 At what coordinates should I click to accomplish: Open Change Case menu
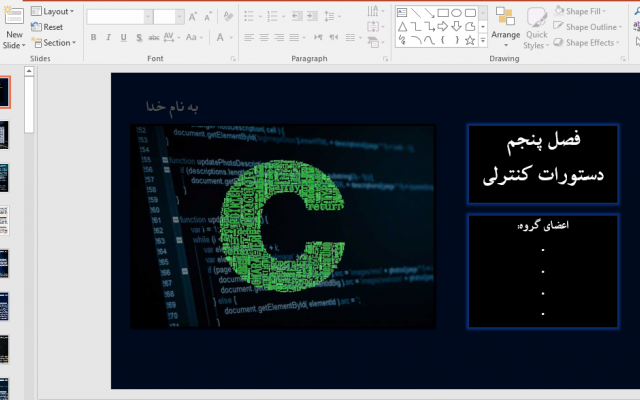pyautogui.click(x=194, y=38)
